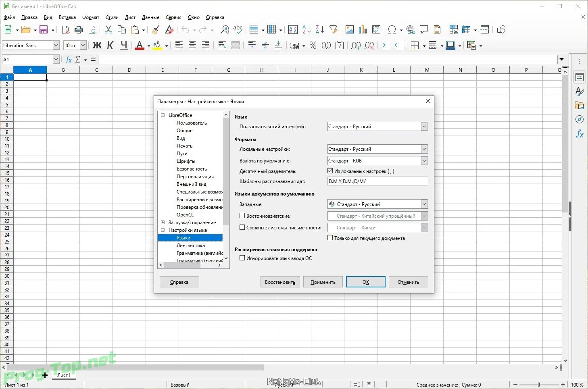This screenshot has width=588, height=389.
Task: Click the Format as percent icon
Action: pos(313,46)
